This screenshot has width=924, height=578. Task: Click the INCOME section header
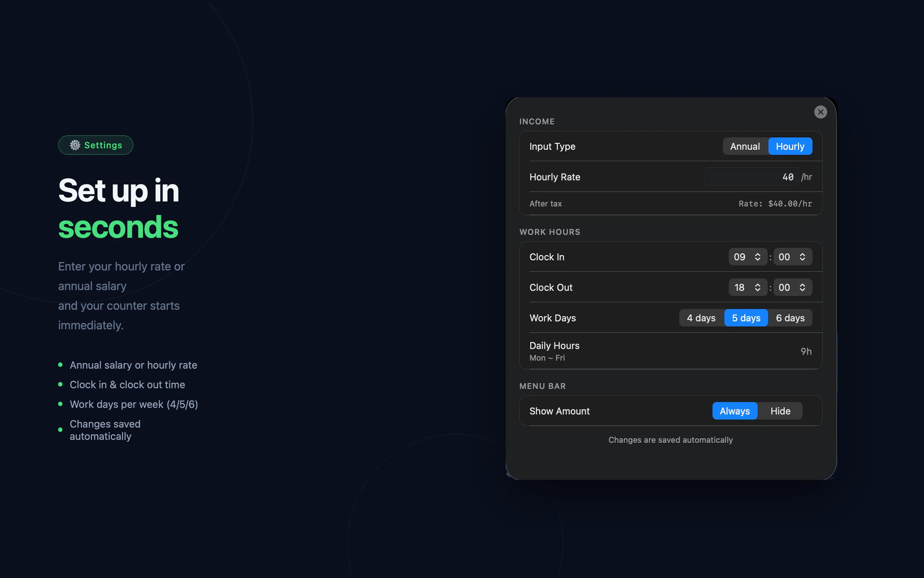(x=537, y=122)
